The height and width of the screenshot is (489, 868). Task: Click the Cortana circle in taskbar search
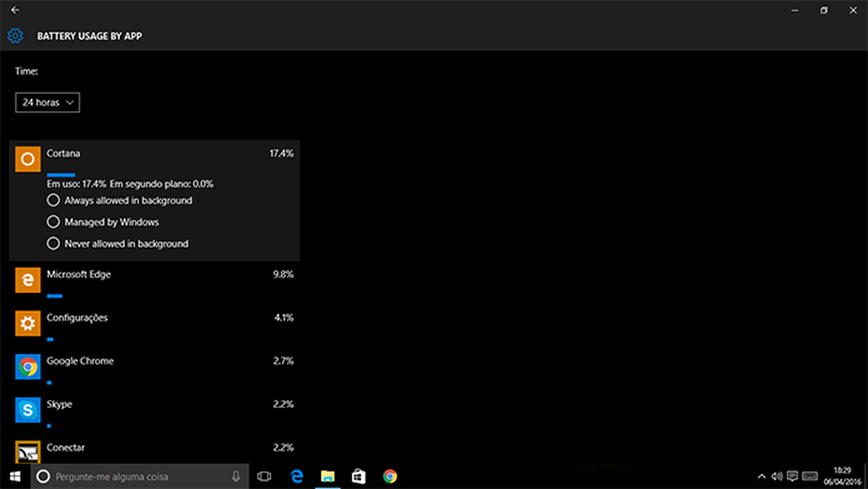pos(43,477)
